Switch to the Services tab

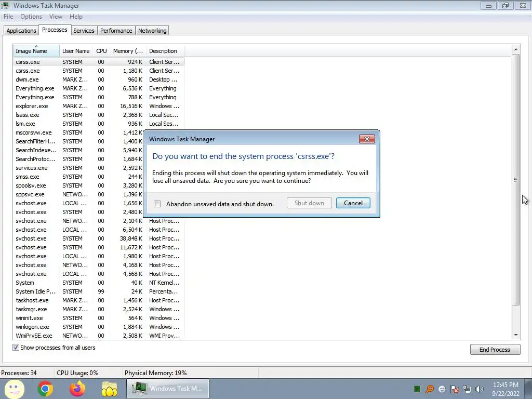tap(84, 31)
